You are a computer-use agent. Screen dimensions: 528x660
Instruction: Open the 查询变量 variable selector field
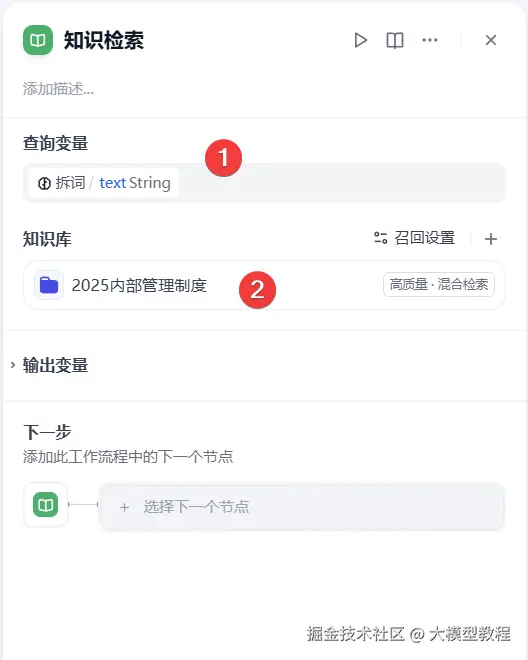(264, 183)
